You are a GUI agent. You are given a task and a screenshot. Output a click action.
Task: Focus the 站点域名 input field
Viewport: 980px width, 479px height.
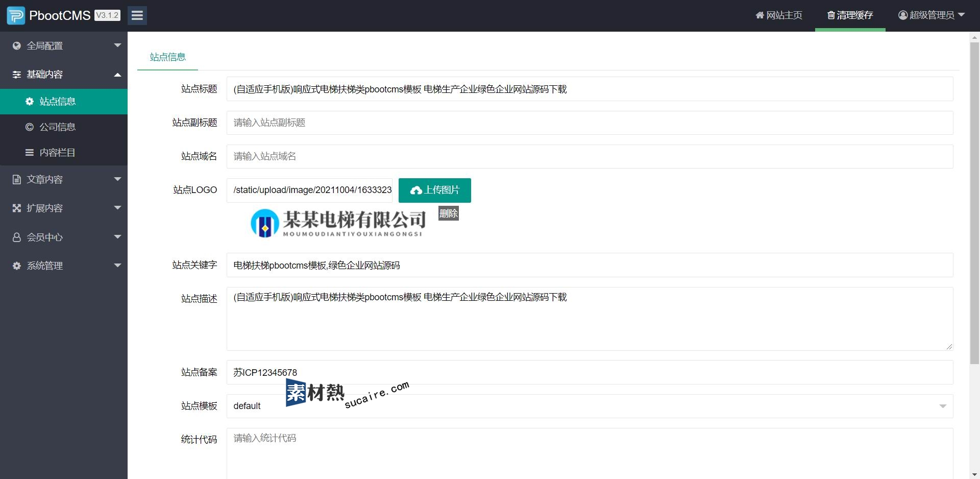pos(590,156)
